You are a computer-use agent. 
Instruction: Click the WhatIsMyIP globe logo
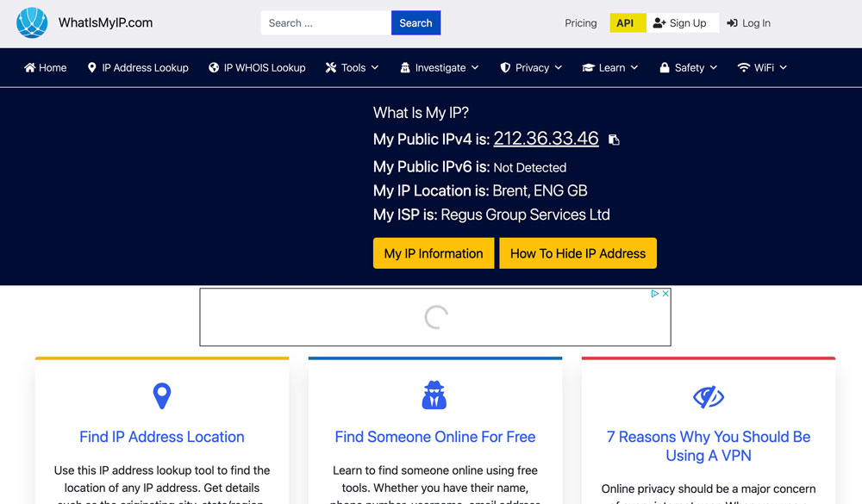click(x=32, y=22)
